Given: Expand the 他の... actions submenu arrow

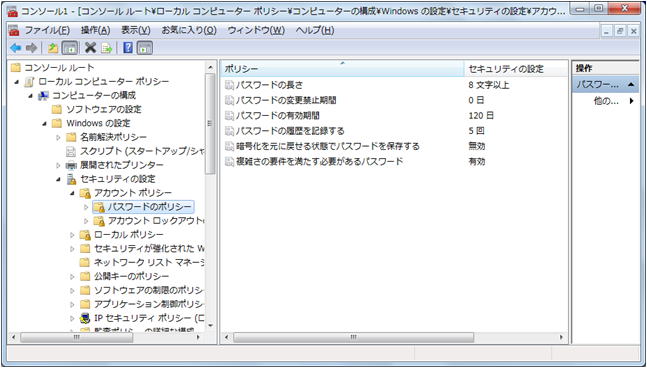Looking at the screenshot, I should pos(631,101).
